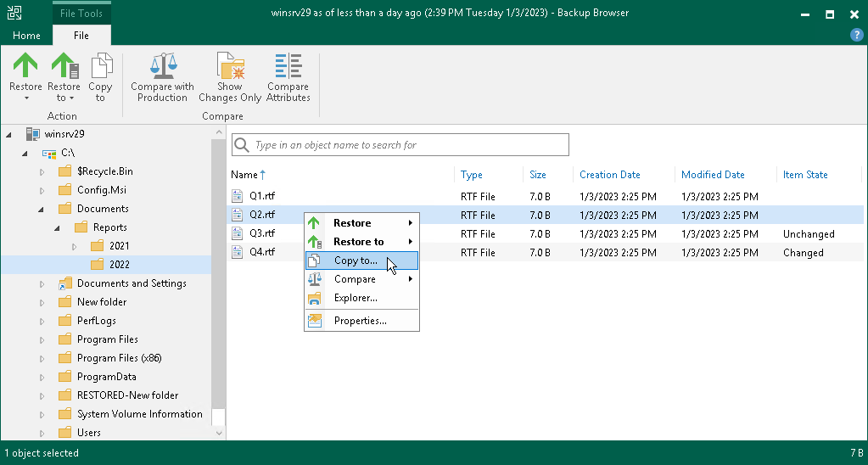Choose Restore in the context menu
Screen dimensions: 868x465
pyautogui.click(x=362, y=223)
